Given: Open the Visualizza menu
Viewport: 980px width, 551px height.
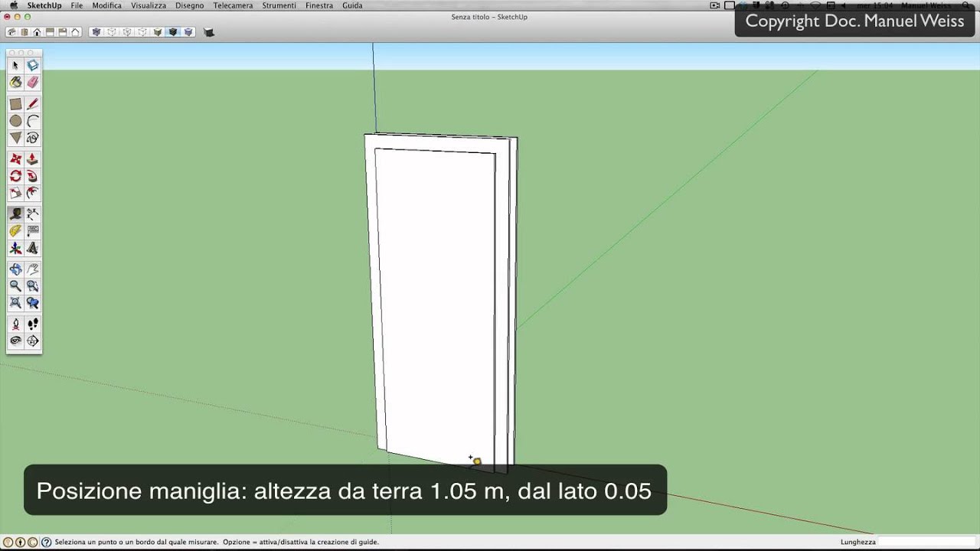Looking at the screenshot, I should [149, 5].
